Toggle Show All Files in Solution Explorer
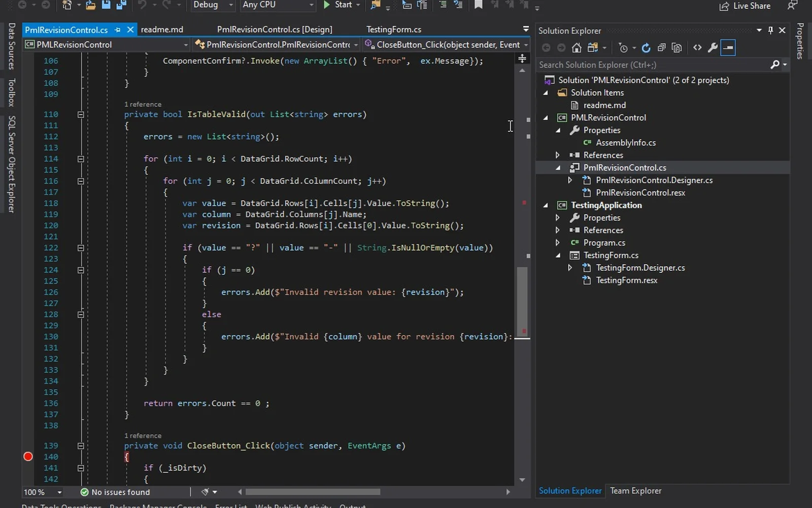This screenshot has width=812, height=508. tap(676, 48)
